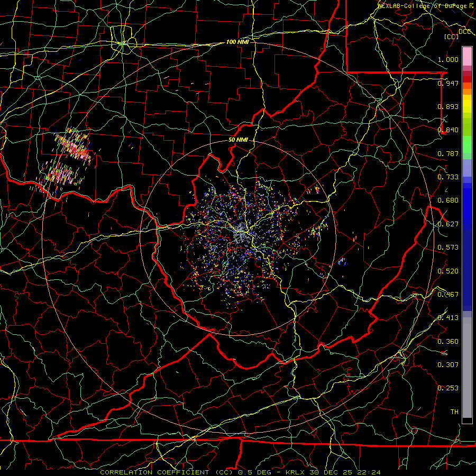This screenshot has width=476, height=476.
Task: Select the 0.840 legend value
Action: (448, 130)
